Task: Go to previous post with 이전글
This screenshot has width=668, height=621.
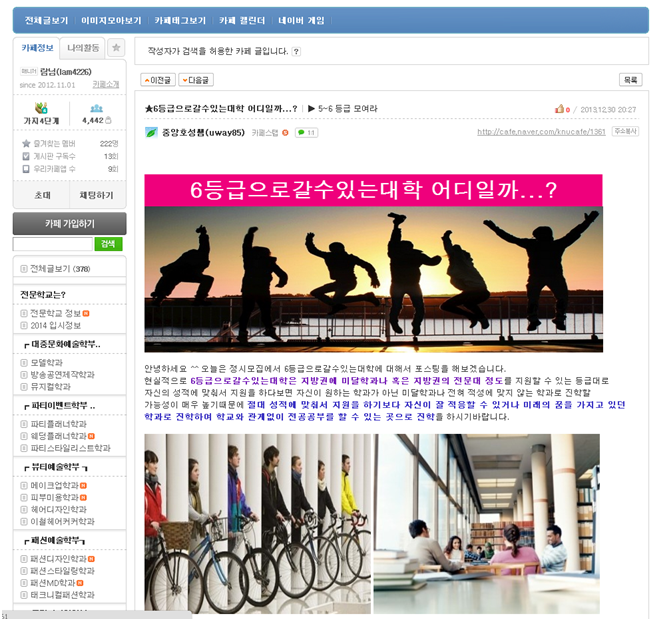Action: pos(158,79)
